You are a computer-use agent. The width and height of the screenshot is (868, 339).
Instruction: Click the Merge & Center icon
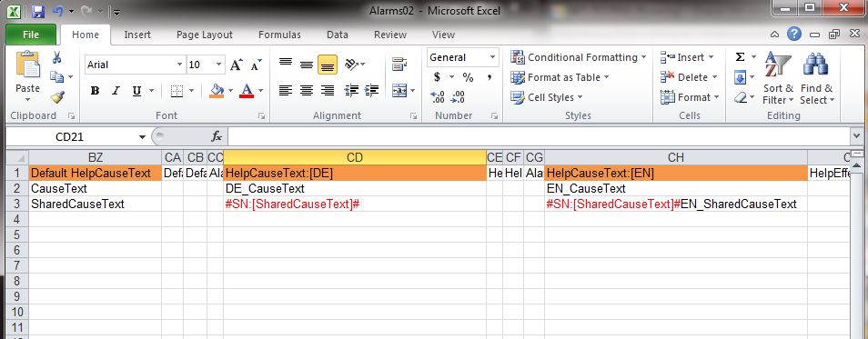[399, 91]
